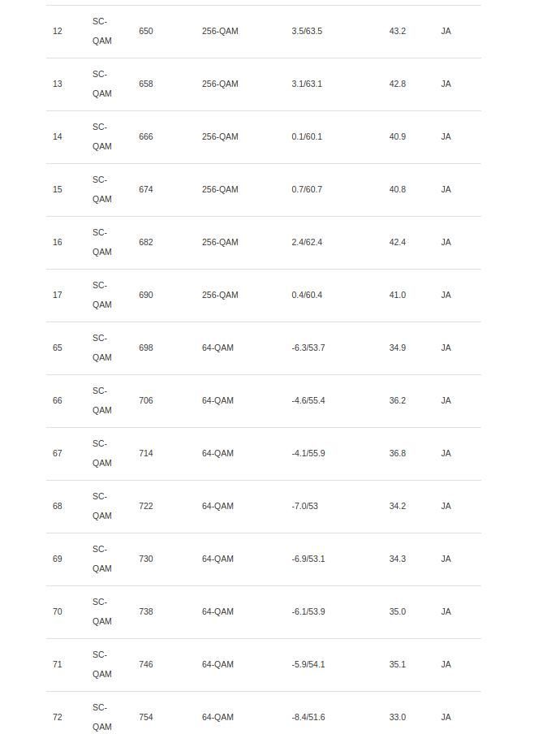Select power level -7.0/53
Screen dimensions: 560x734
(304, 506)
